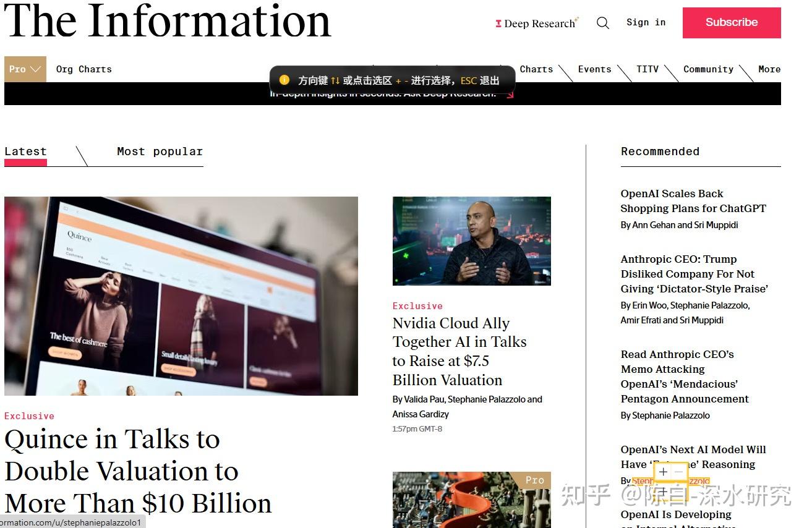Click the plus selection-expand button

[x=663, y=472]
